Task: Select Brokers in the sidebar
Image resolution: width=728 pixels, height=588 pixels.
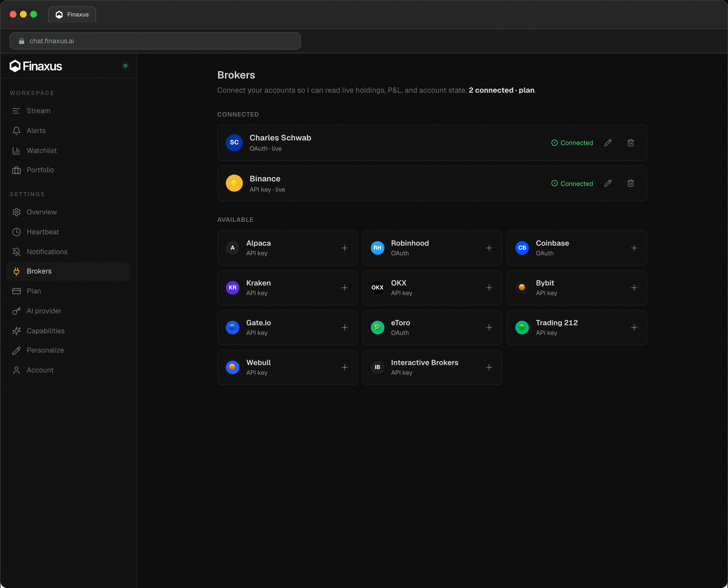Action: coord(69,271)
